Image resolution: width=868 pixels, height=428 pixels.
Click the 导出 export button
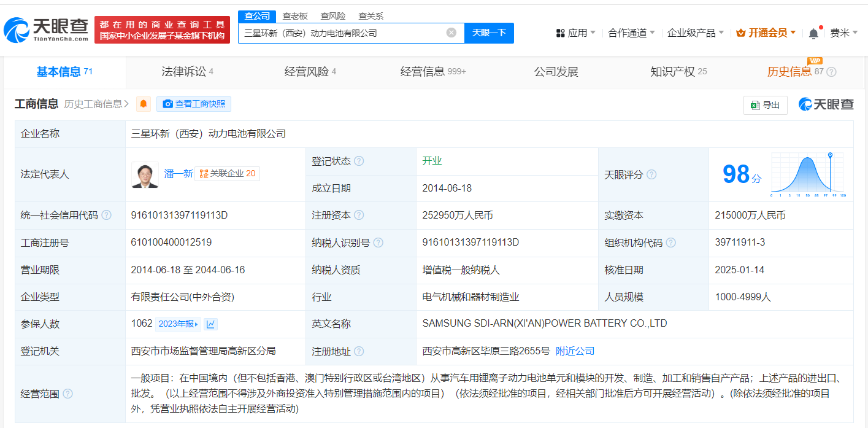[x=765, y=105]
